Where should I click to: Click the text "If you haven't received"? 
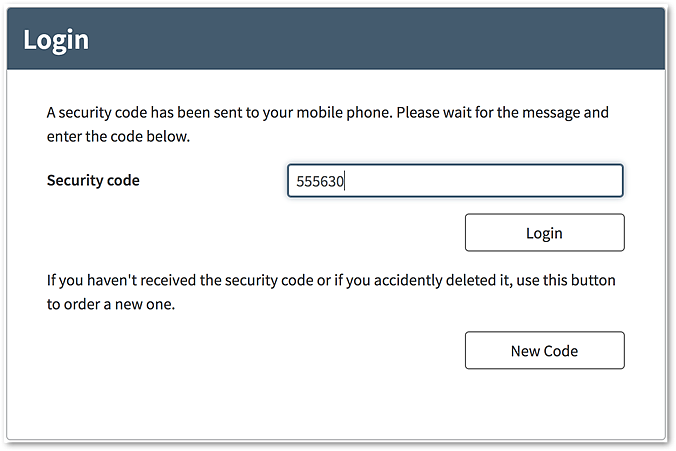click(x=122, y=280)
